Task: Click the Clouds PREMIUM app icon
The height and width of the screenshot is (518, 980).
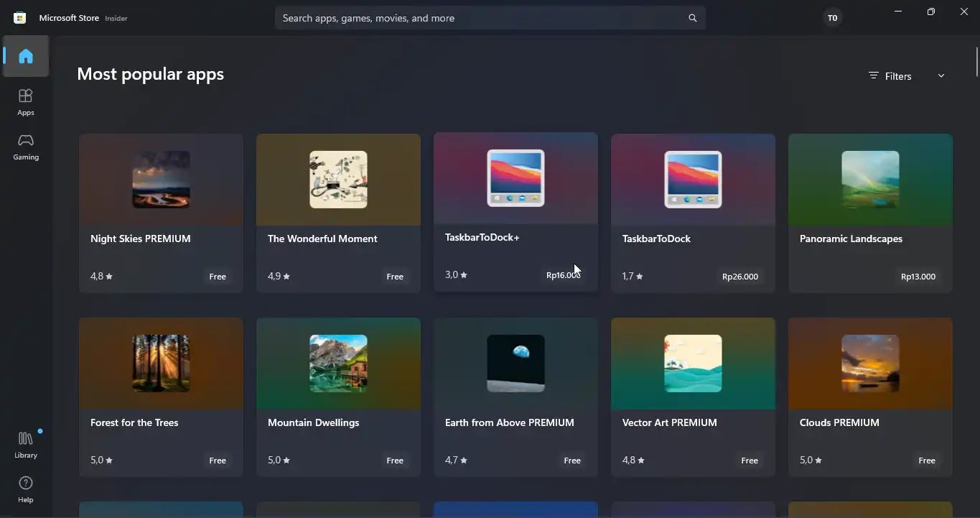Action: click(870, 363)
